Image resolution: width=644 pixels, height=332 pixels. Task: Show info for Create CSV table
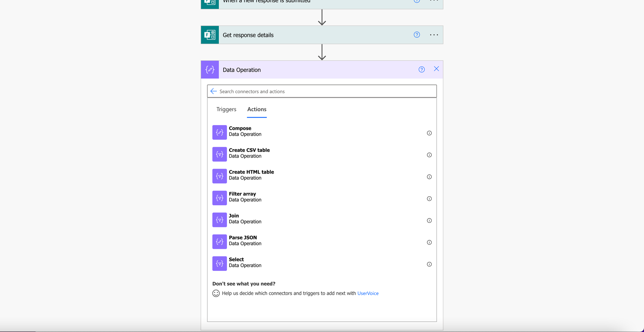429,155
